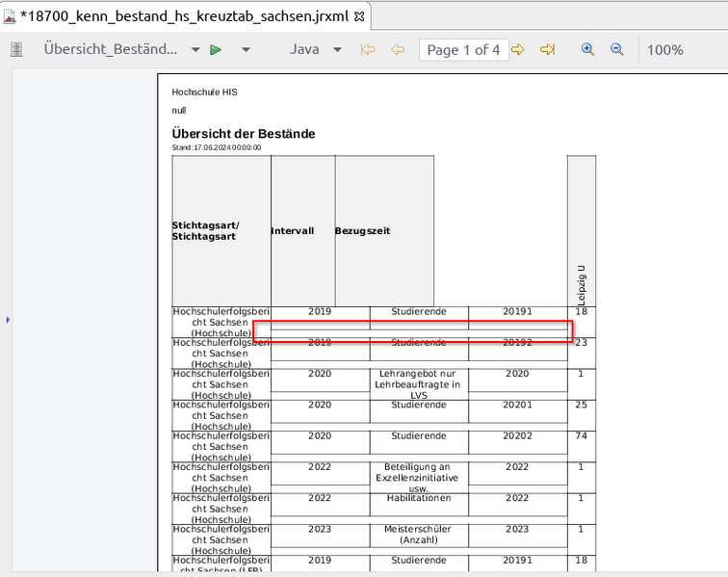Click the 100% zoom level field
This screenshot has width=728, height=577.
coord(664,50)
